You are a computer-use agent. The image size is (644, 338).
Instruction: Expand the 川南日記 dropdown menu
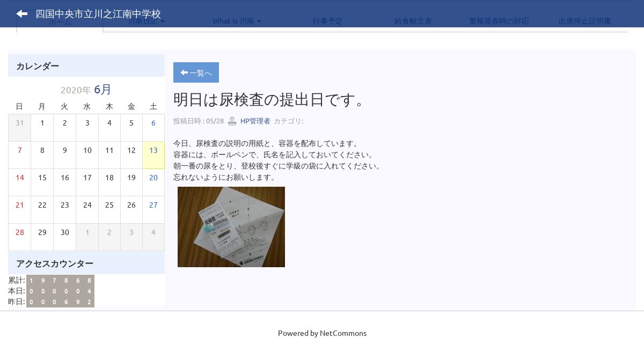146,21
